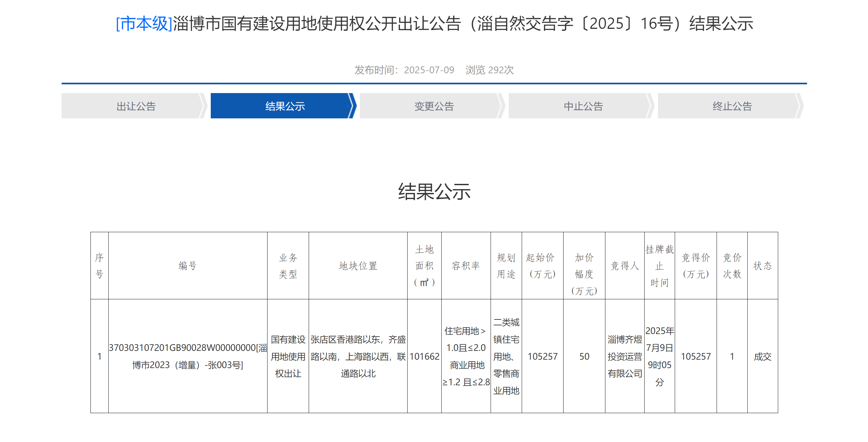Image resolution: width=868 pixels, height=442 pixels.
Task: Click parcel number 370303107201GB90028W00000000 cell
Action: tap(188, 356)
